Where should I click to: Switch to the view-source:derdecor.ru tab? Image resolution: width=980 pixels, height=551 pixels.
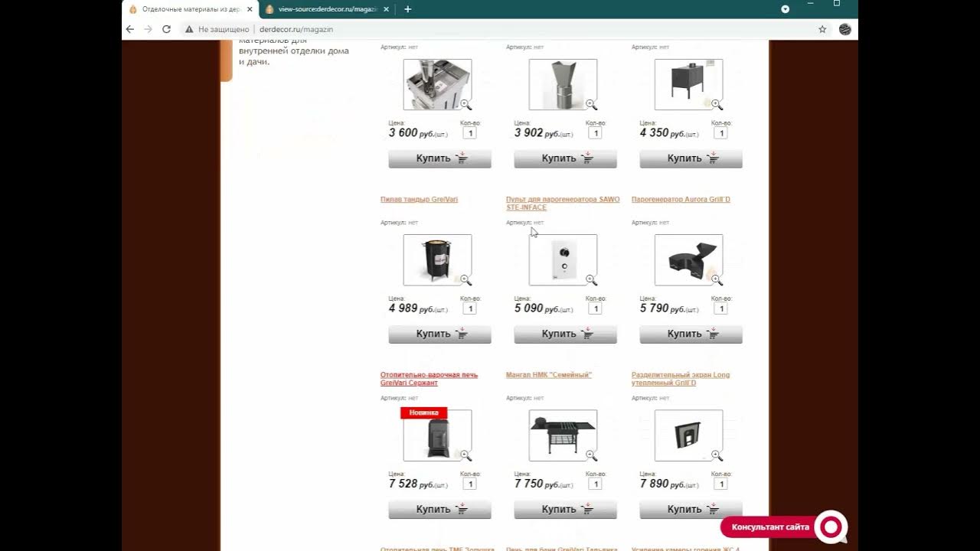coord(328,9)
